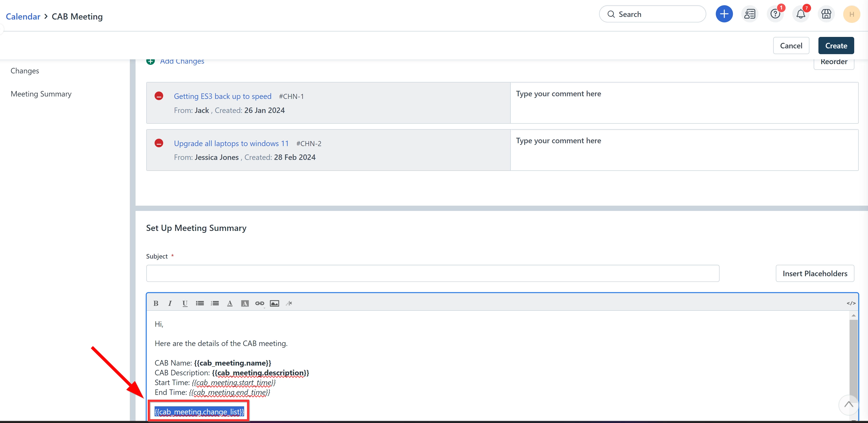
Task: Click the blue plus quick-create button
Action: (x=724, y=14)
